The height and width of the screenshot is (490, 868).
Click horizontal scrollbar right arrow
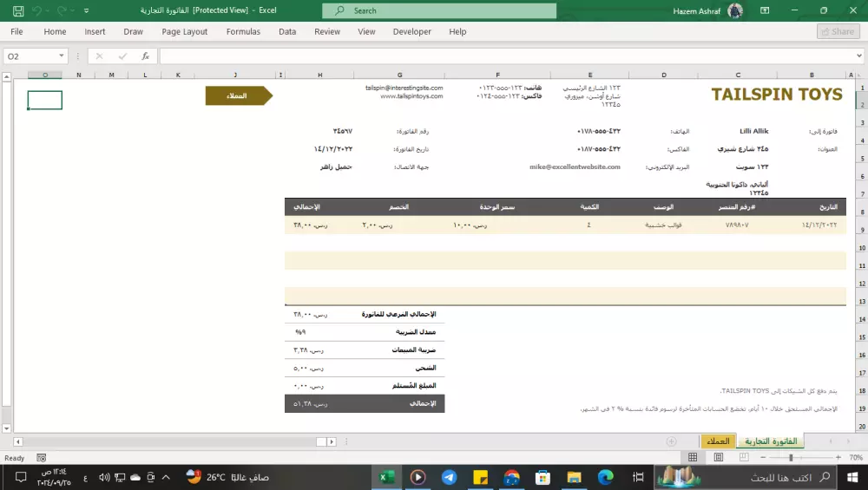(332, 441)
